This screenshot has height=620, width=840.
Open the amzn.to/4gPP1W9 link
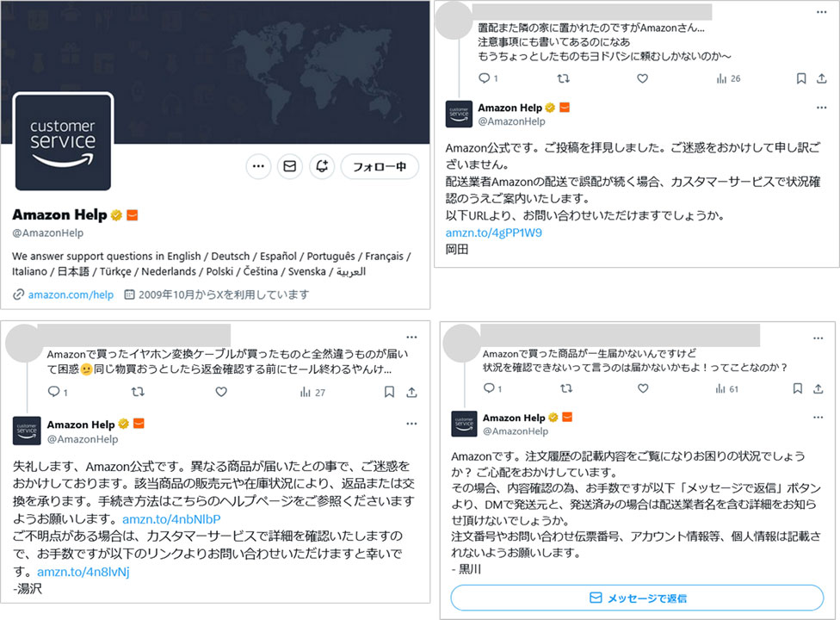point(493,232)
